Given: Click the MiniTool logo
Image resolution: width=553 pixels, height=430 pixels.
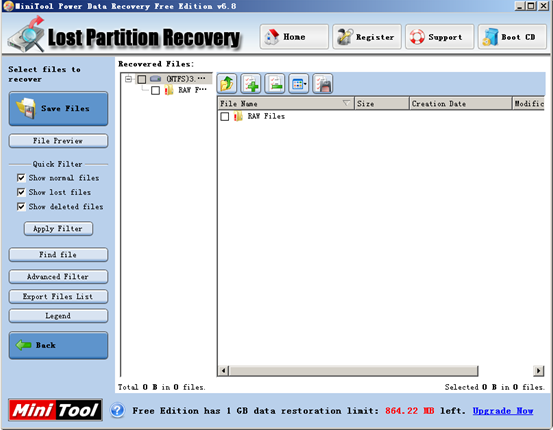Looking at the screenshot, I should coord(55,410).
